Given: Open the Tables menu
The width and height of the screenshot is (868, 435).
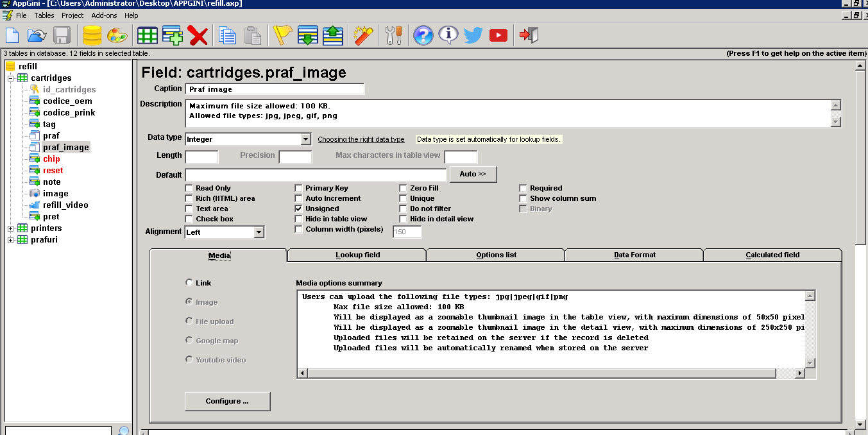Looking at the screenshot, I should pos(44,15).
